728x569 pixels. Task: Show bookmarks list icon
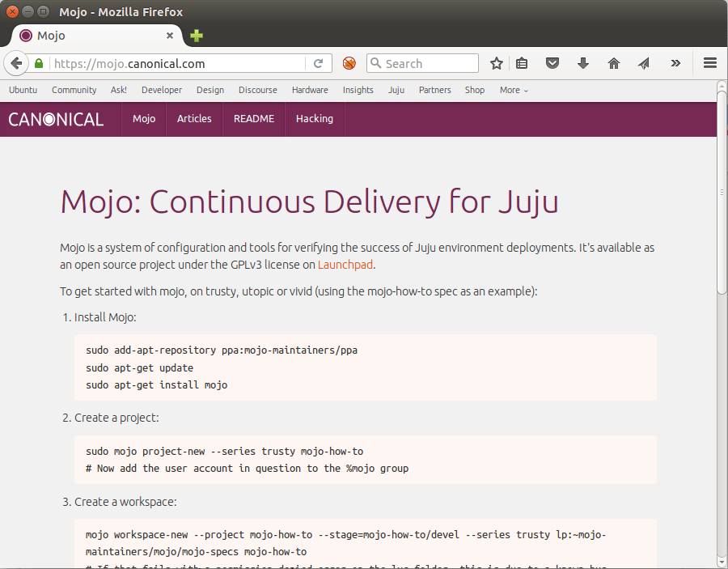522,63
